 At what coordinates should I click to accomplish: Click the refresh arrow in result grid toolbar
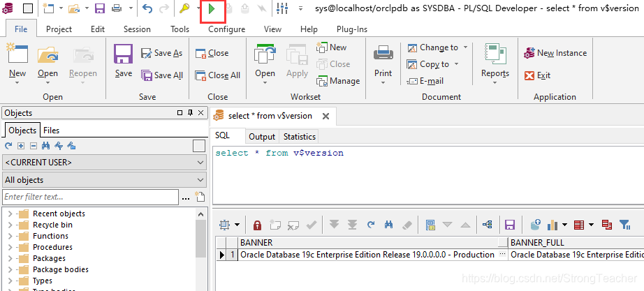coord(371,225)
